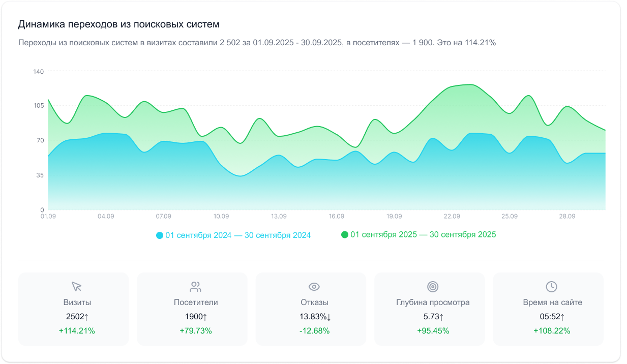Hide the 01 сентября 2025 legend series

pos(423,235)
